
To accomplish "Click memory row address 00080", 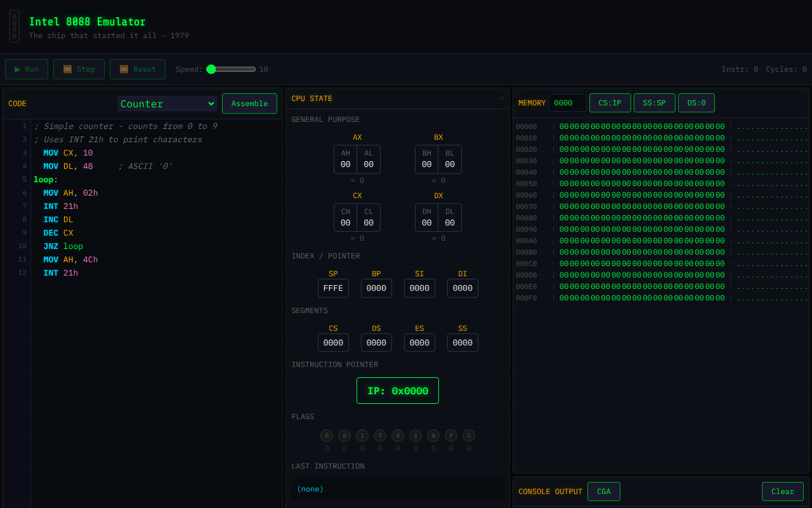I will click(527, 218).
